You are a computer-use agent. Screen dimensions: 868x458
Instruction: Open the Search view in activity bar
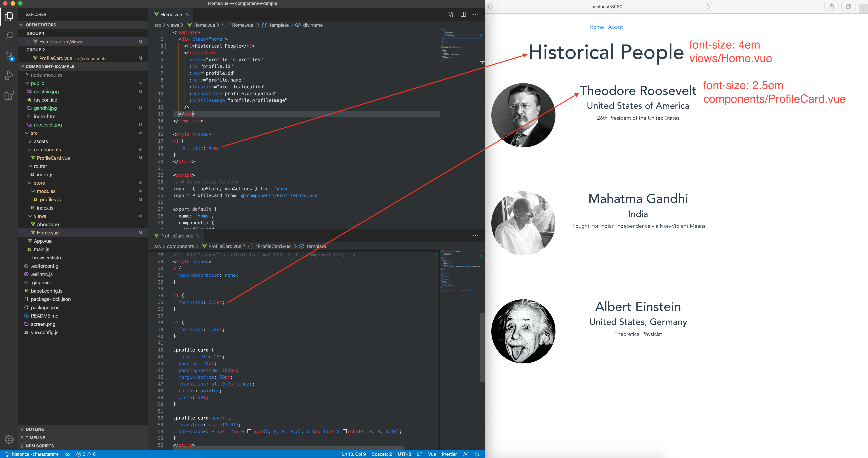tap(9, 36)
